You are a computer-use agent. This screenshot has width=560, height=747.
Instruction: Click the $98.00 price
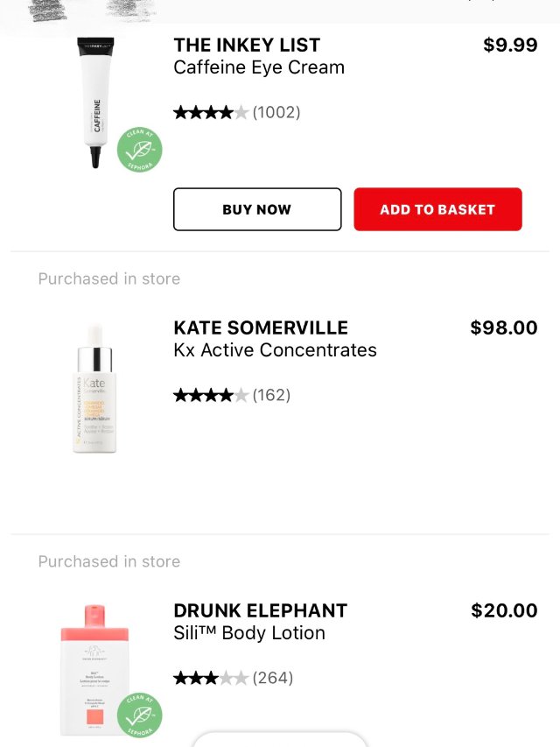point(504,328)
